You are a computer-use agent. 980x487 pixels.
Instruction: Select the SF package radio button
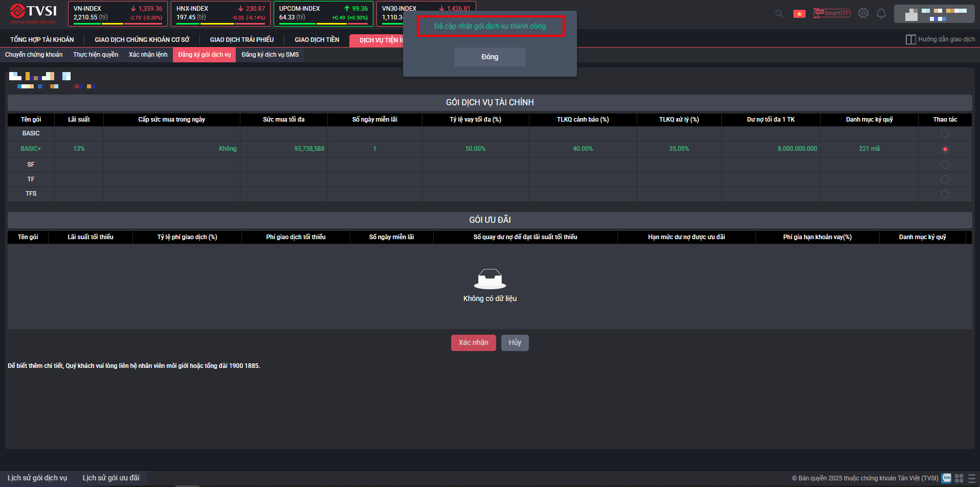click(945, 165)
